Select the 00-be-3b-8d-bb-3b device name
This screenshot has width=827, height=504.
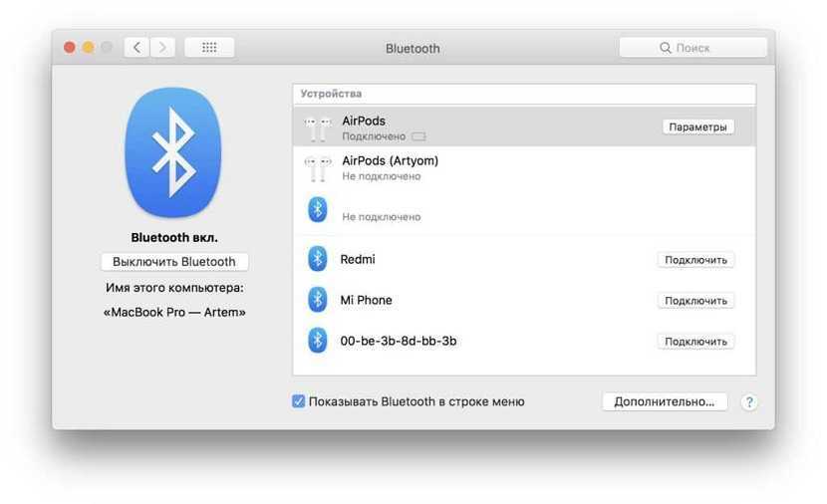399,341
